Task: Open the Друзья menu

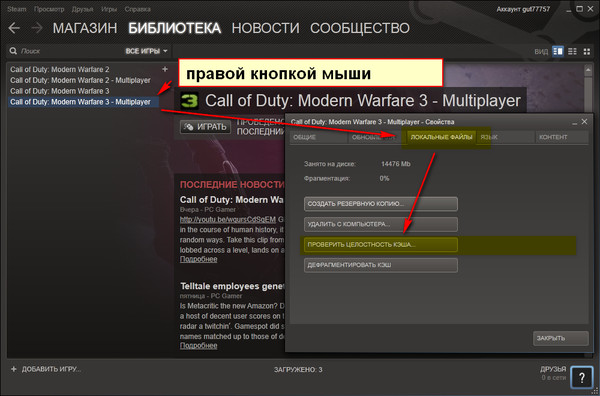Action: coord(83,9)
